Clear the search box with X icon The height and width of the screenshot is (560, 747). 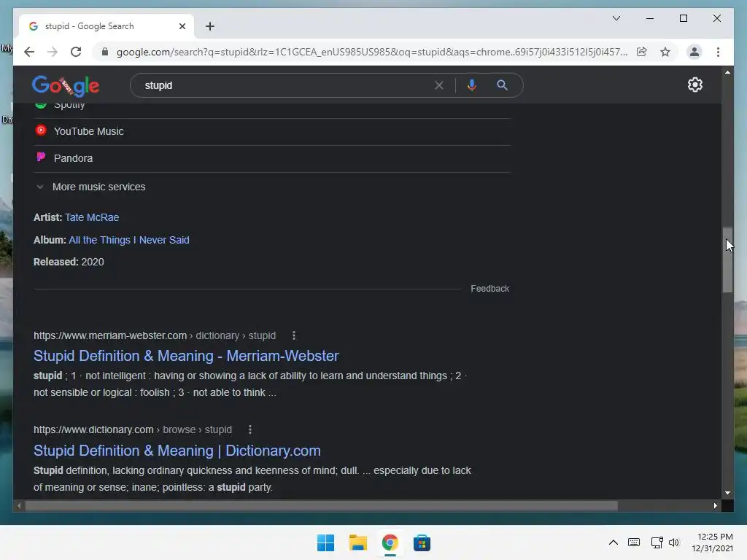438,85
